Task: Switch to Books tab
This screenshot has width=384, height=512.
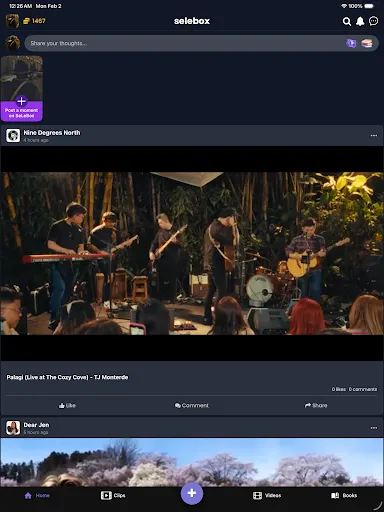Action: pos(344,496)
